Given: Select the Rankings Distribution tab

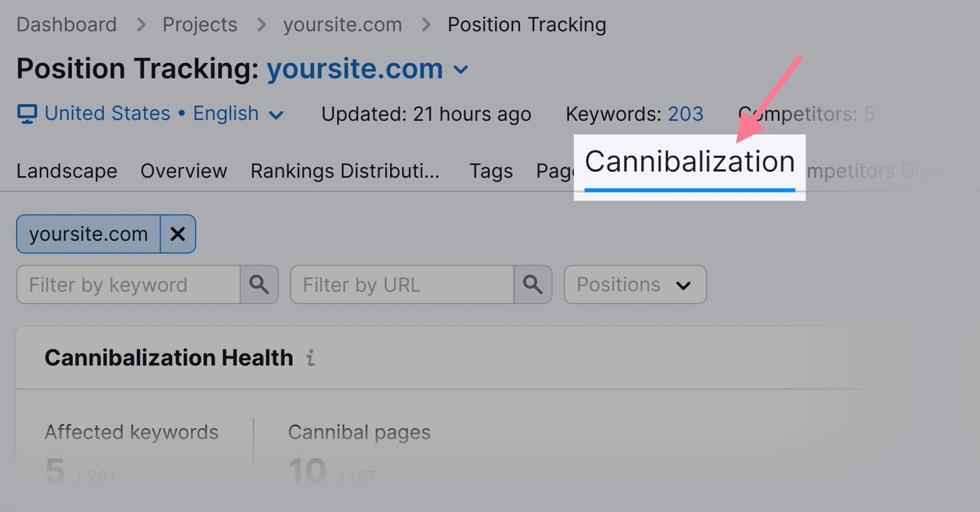Looking at the screenshot, I should [345, 171].
